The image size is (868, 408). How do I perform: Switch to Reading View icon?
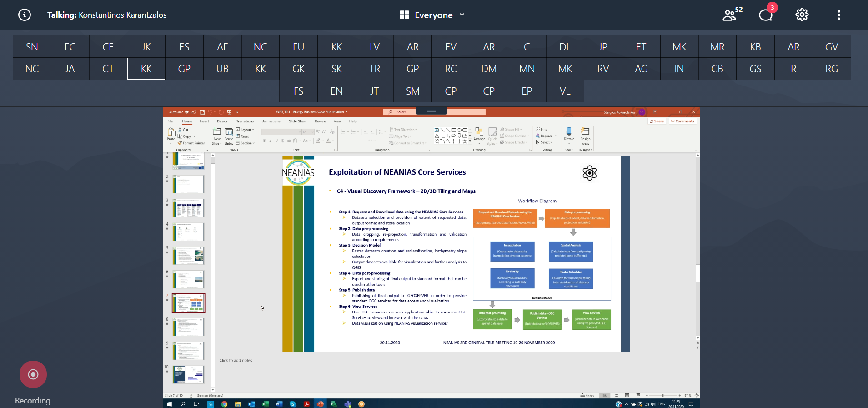627,395
